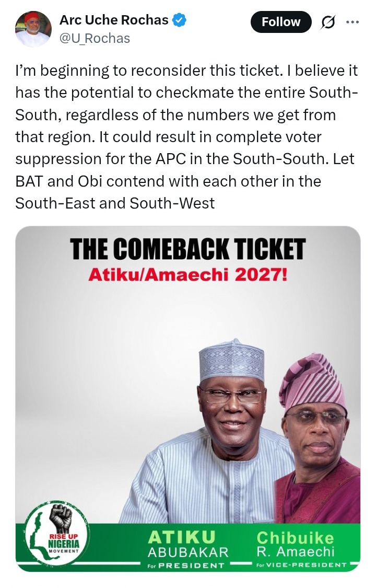Click Arc Uche Rochas profile avatar
Viewport: 376px width, 588px height.
(x=33, y=29)
